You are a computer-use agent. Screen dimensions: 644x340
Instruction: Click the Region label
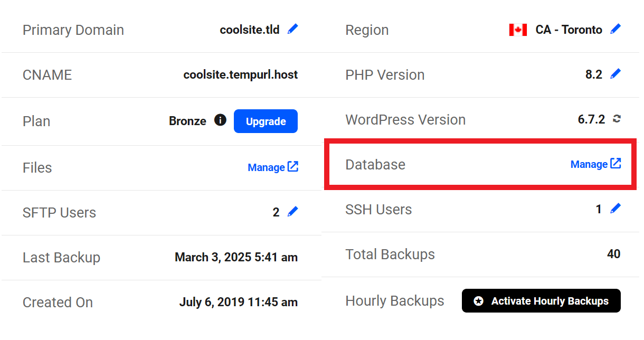click(367, 30)
